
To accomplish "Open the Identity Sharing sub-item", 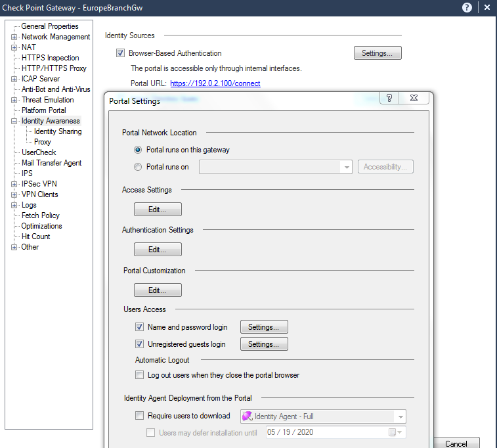I will 58,131.
